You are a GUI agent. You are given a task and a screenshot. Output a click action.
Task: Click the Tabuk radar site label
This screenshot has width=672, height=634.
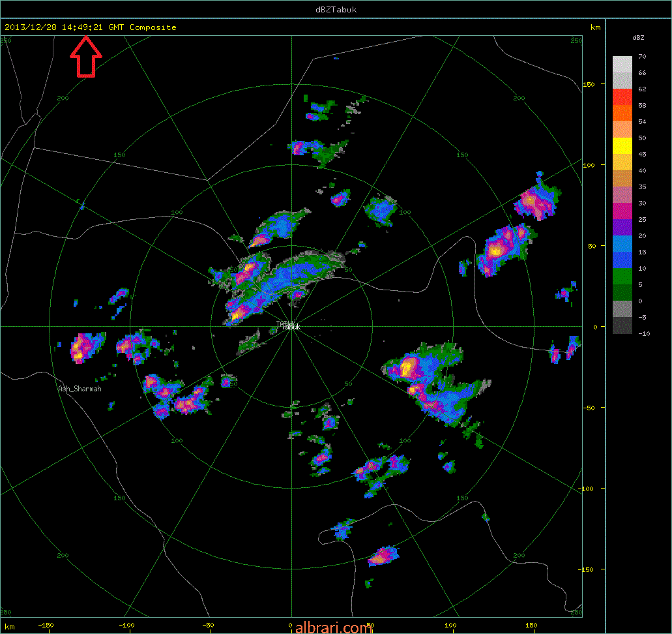(x=291, y=327)
